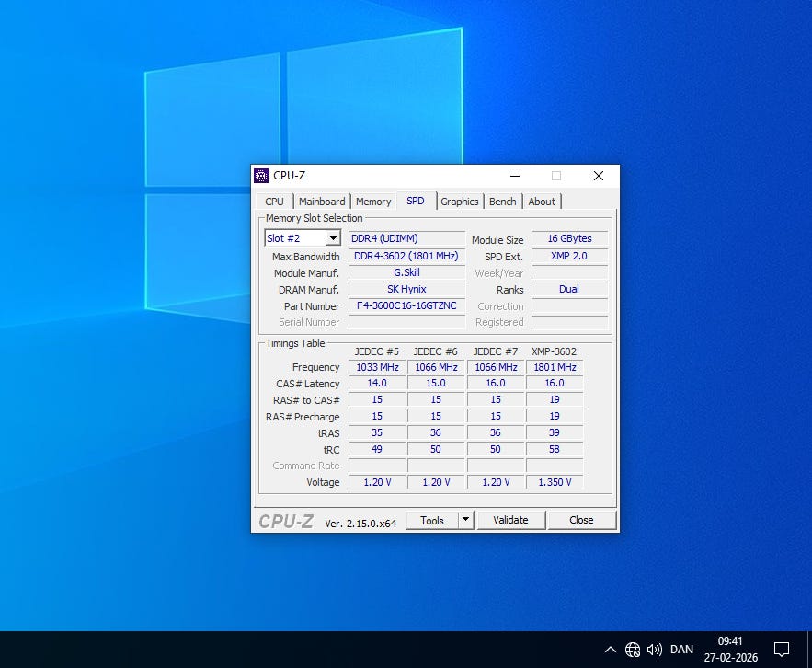The image size is (812, 668).
Task: Click the speaker volume icon in taskbar
Action: click(655, 649)
